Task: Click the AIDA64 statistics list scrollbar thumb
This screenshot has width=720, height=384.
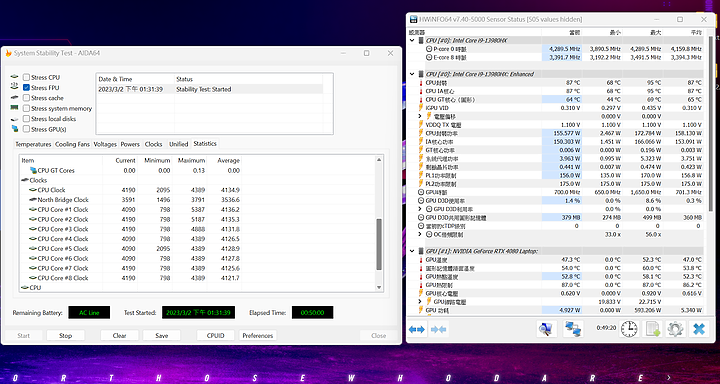Action: 379,244
